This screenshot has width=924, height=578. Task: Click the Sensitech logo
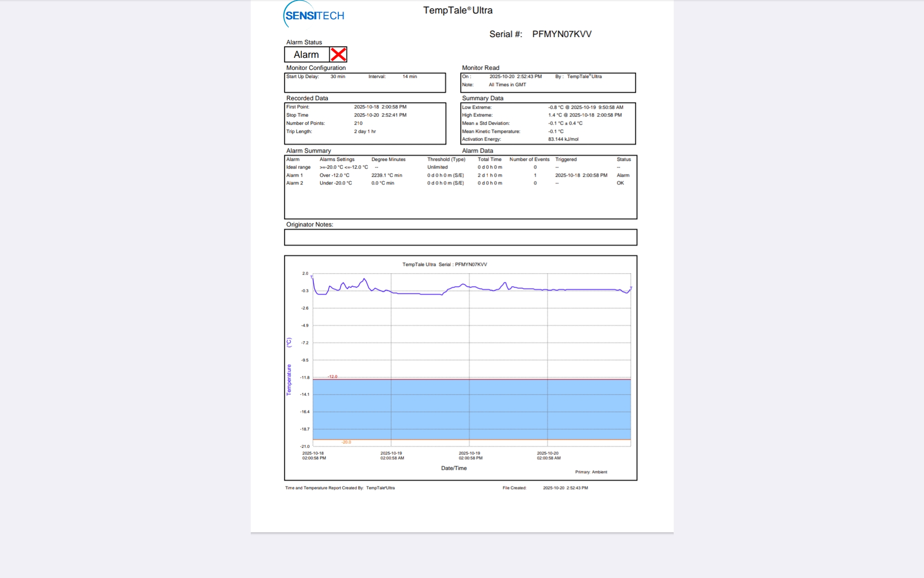314,15
